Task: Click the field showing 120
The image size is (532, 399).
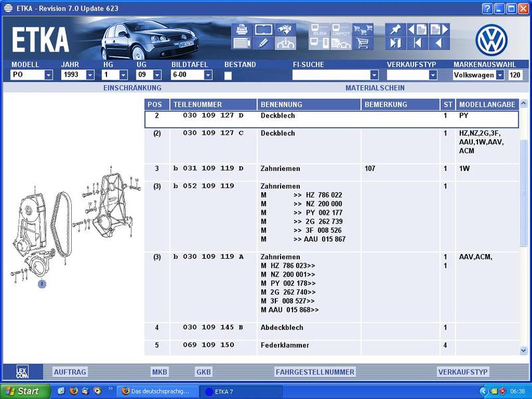Action: (515, 75)
